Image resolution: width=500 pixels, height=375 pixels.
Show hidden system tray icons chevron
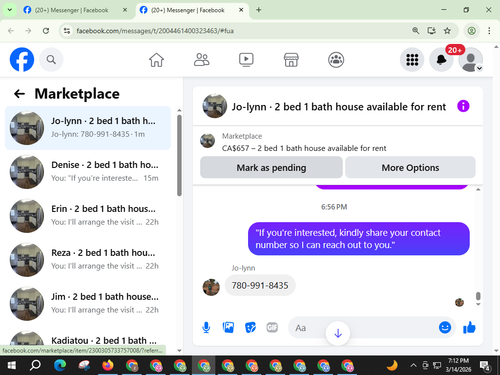[413, 366]
